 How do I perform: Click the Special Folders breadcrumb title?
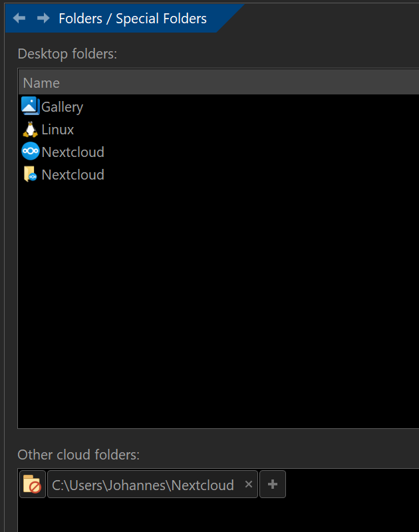(x=161, y=19)
